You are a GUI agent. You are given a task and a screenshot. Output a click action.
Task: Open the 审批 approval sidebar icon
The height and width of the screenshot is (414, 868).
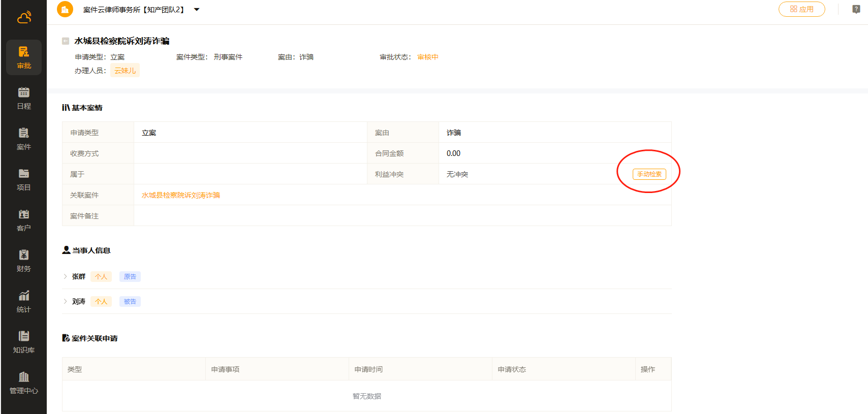24,57
